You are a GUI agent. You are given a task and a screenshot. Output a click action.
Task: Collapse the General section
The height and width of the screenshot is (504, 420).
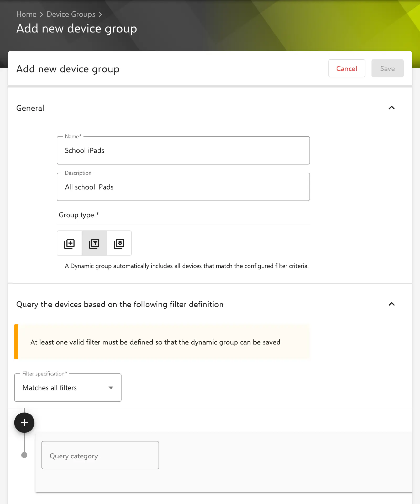[391, 108]
